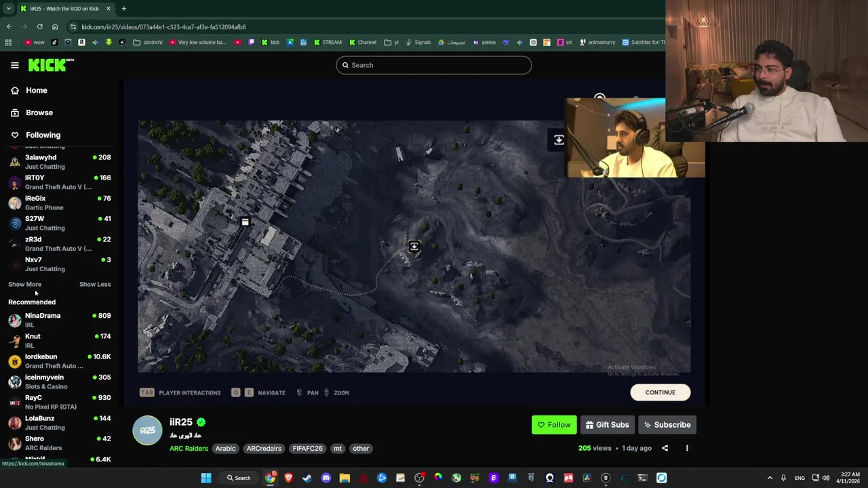Open the tab search dropdown arrow
Screen dimensions: 868x488
(8, 9)
